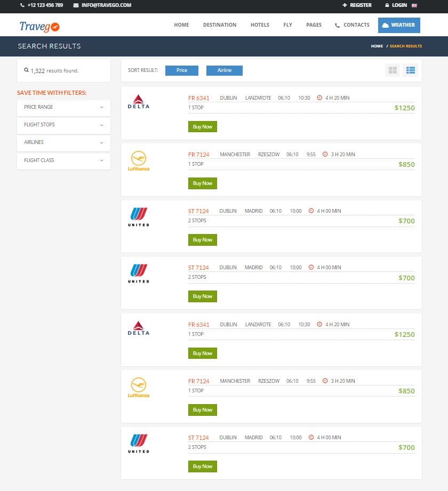Buy the second Delta FR 6341 flight
Screen dimensions: 448x491
click(x=202, y=353)
